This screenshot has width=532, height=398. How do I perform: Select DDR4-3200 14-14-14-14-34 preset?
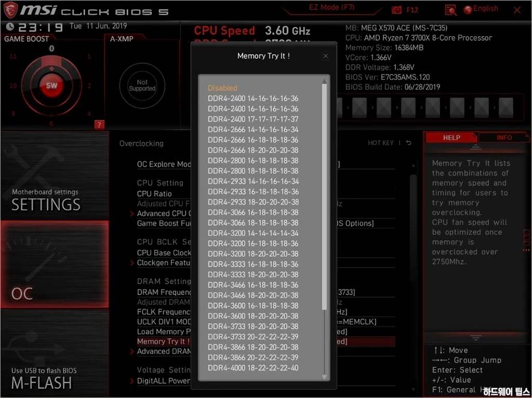[253, 233]
